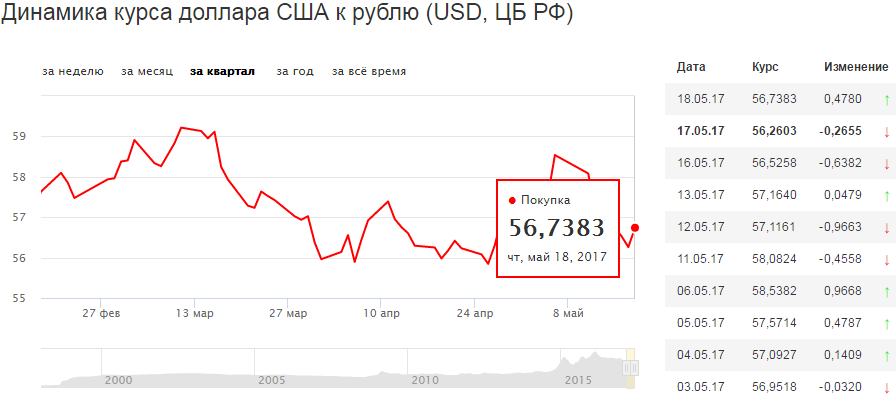Screen dimensions: 896x398
Task: Click the 'Курс' column header
Action: tap(765, 67)
